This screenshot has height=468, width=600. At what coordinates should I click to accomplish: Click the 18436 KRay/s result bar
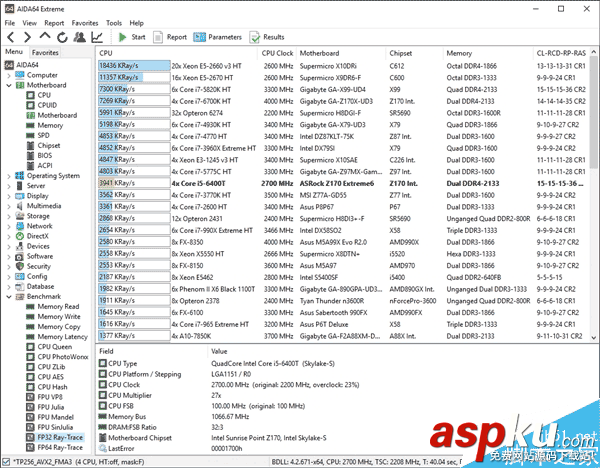(x=134, y=66)
